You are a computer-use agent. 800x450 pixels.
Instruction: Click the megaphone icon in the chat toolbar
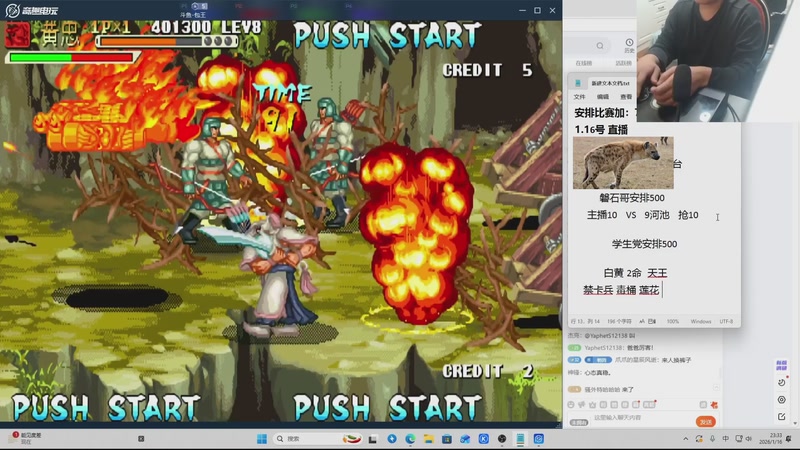tap(582, 405)
